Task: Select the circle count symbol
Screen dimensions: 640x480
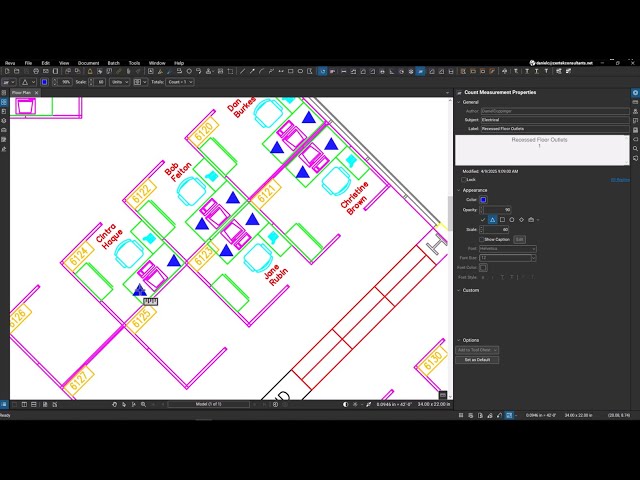Action: point(512,220)
